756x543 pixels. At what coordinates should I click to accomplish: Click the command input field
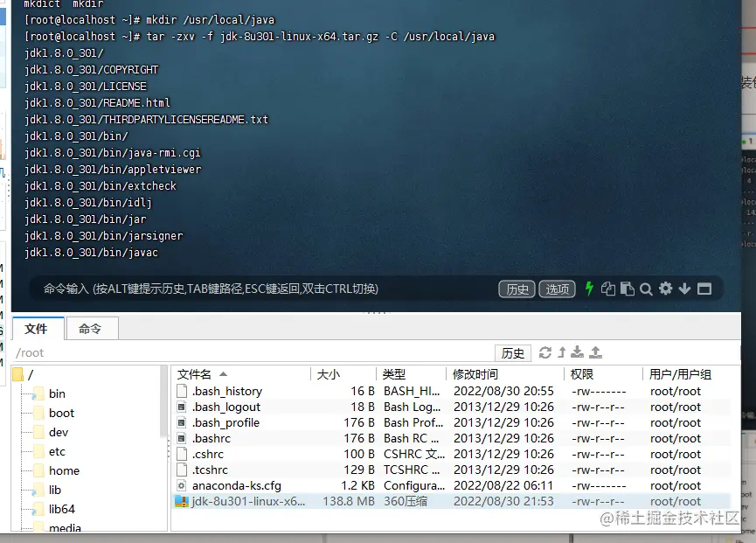265,289
